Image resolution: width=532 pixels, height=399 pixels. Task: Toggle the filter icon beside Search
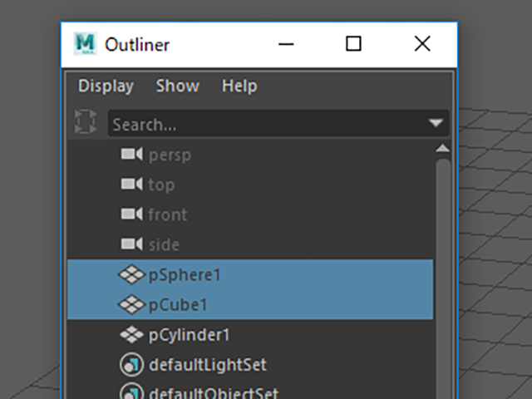click(x=86, y=121)
